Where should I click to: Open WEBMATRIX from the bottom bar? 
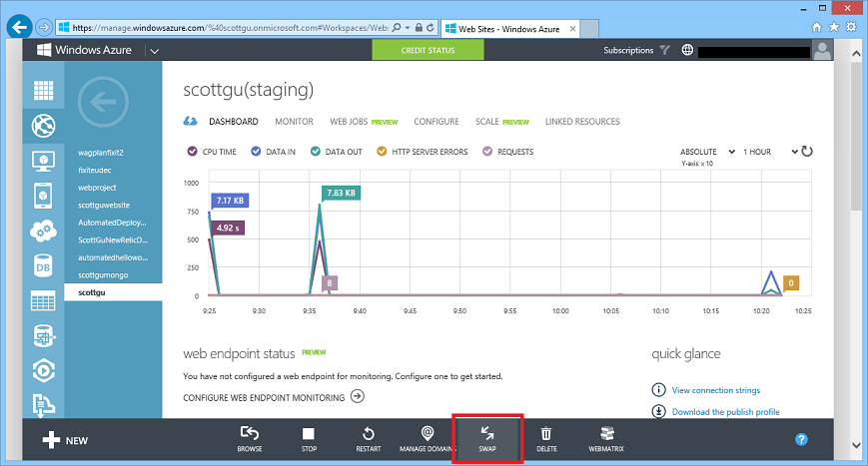605,433
